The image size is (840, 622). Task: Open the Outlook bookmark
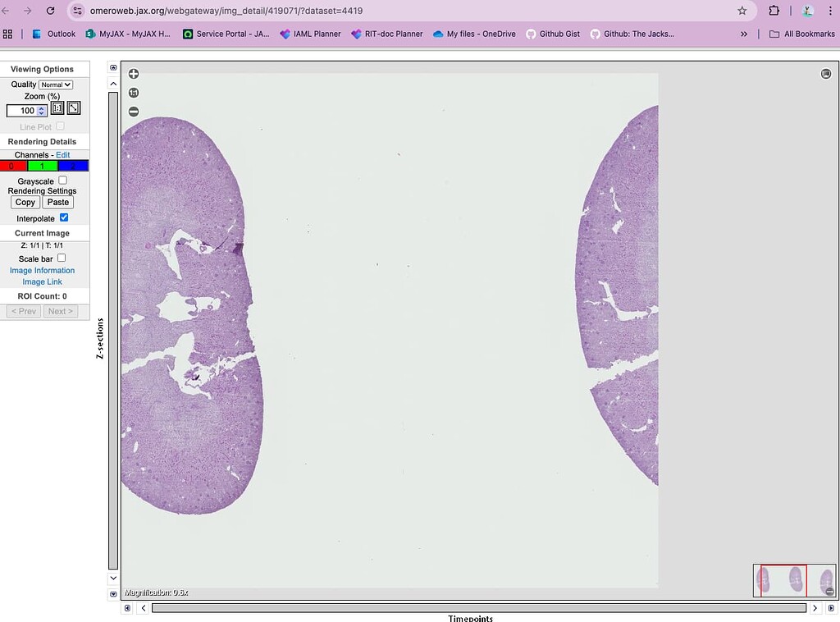[x=59, y=34]
